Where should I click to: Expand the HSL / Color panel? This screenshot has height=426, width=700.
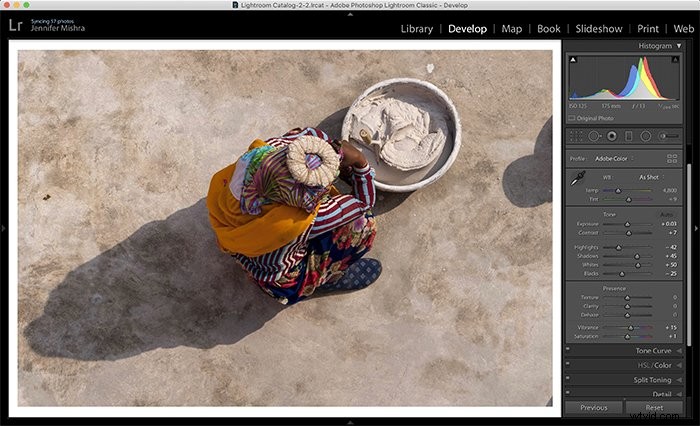point(679,365)
